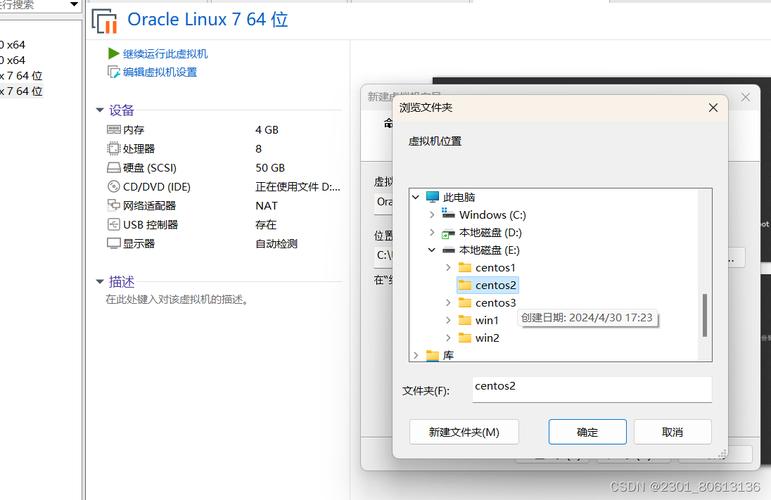
Task: Expand the Windows (C:) drive node
Action: (432, 215)
